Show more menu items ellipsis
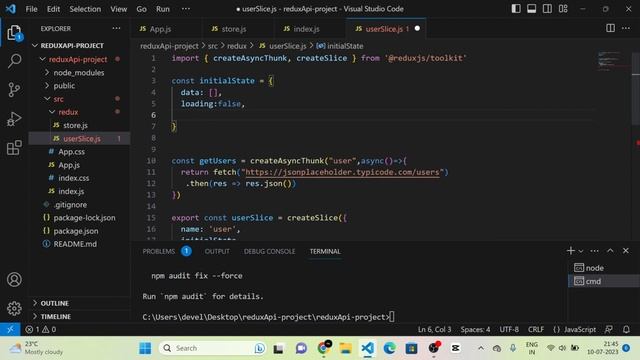 pyautogui.click(x=186, y=9)
